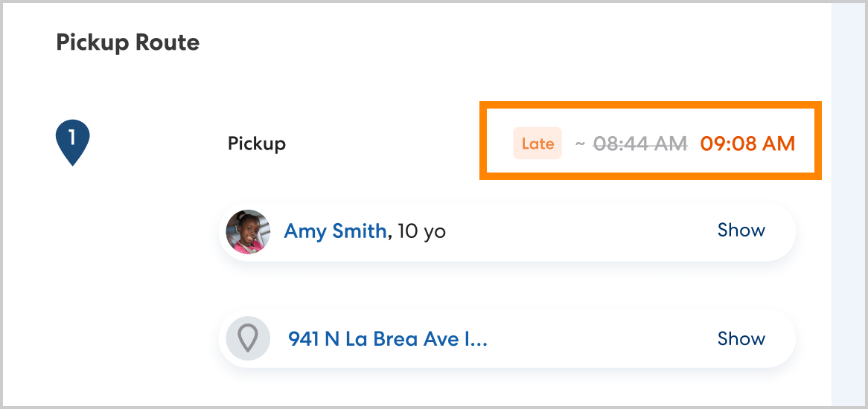The width and height of the screenshot is (868, 409).
Task: Open the Amy Smith profile link
Action: point(335,231)
